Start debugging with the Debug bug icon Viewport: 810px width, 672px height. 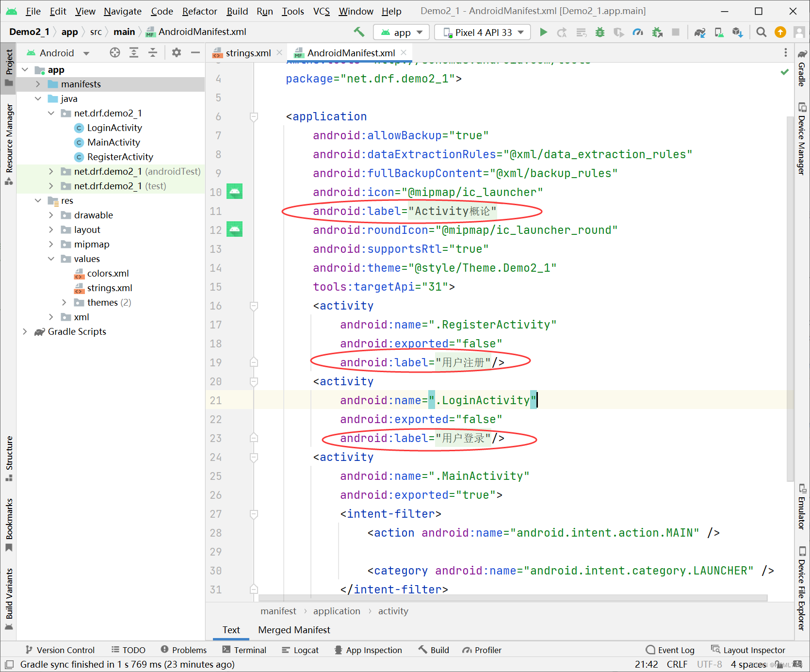pyautogui.click(x=600, y=32)
